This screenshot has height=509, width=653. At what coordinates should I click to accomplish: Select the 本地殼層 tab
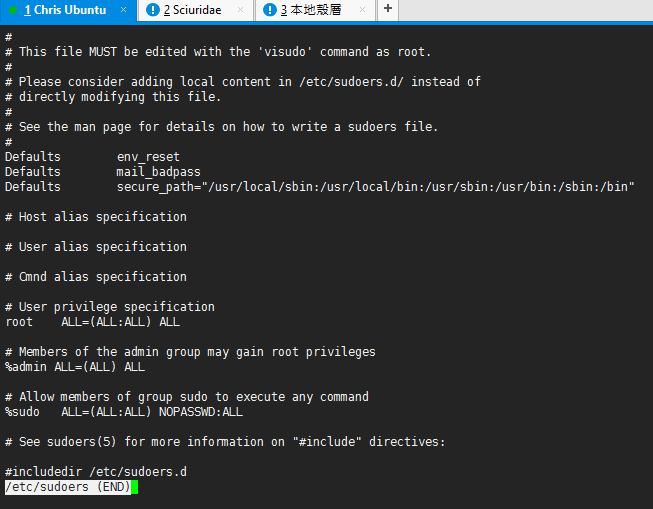coord(311,10)
